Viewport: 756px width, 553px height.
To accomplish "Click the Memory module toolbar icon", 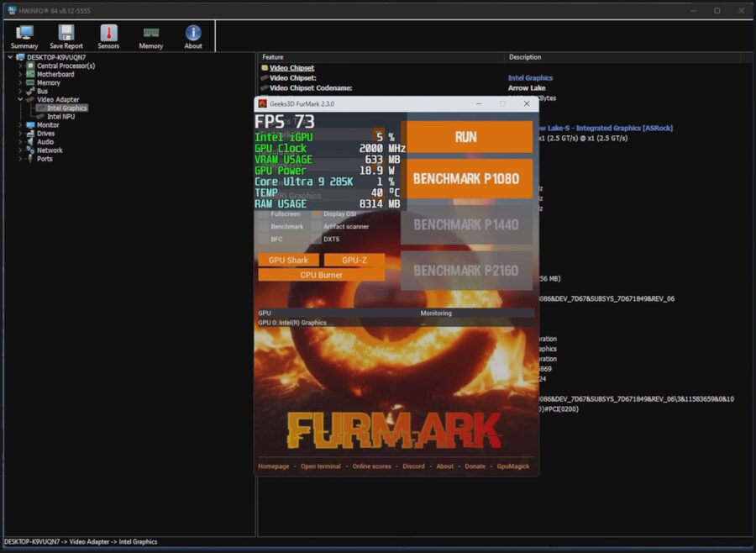I will (x=151, y=34).
